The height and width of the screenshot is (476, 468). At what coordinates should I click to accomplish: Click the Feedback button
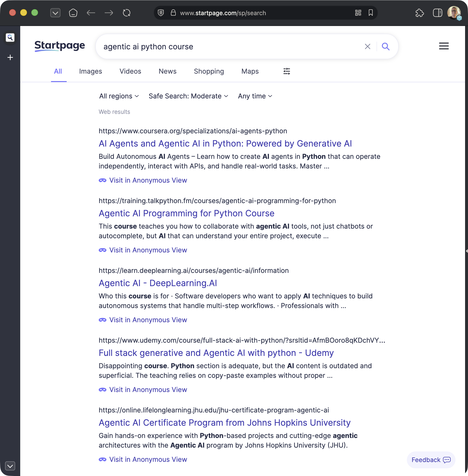(431, 460)
